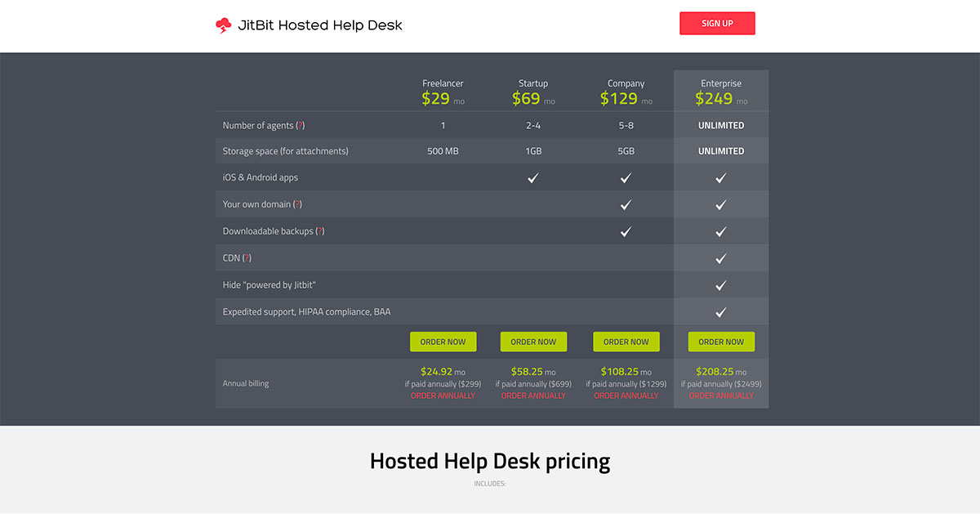The image size is (980, 514).
Task: Click the Enterprise iOS & Android apps checkmark
Action: tap(721, 177)
